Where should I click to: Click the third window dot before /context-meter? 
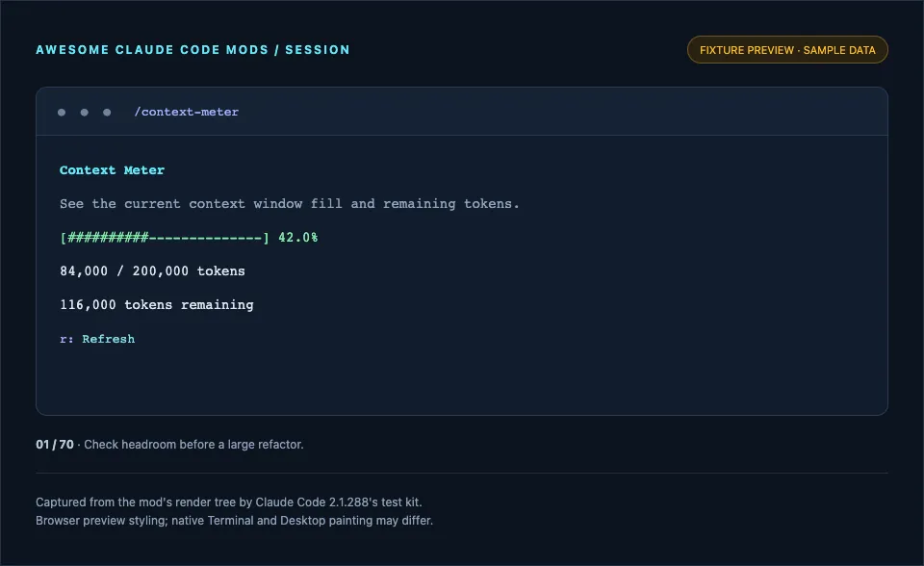pos(107,113)
